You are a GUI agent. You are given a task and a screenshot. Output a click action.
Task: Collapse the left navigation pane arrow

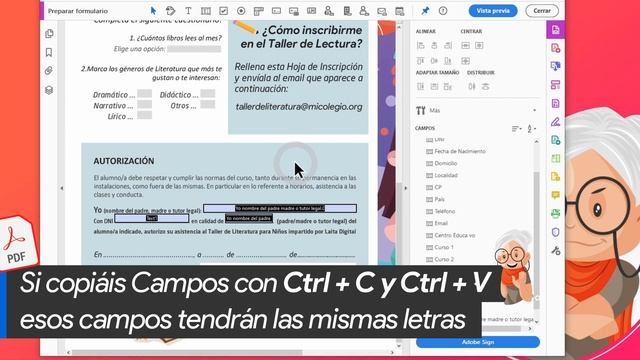(62, 188)
